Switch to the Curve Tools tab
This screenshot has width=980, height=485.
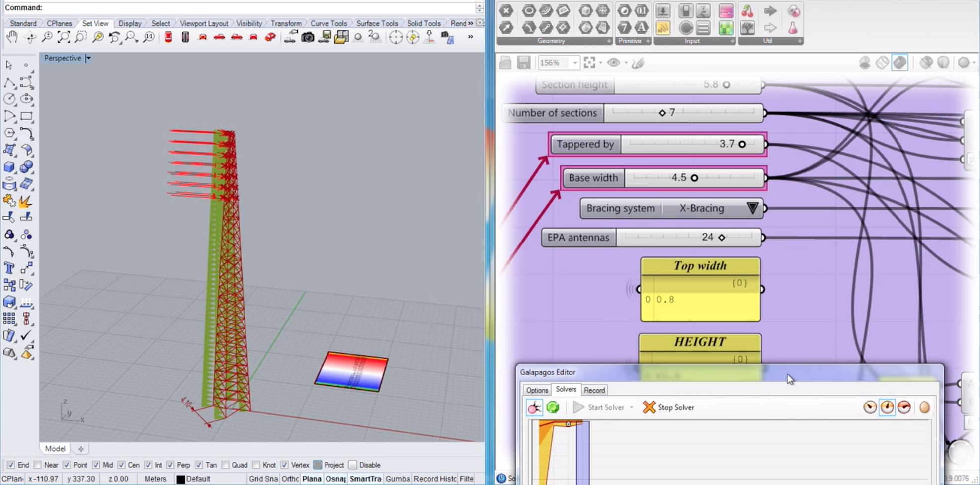click(328, 23)
